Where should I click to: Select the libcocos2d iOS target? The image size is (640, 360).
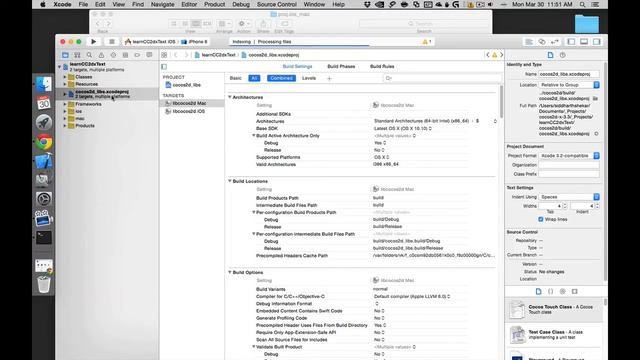[191, 111]
